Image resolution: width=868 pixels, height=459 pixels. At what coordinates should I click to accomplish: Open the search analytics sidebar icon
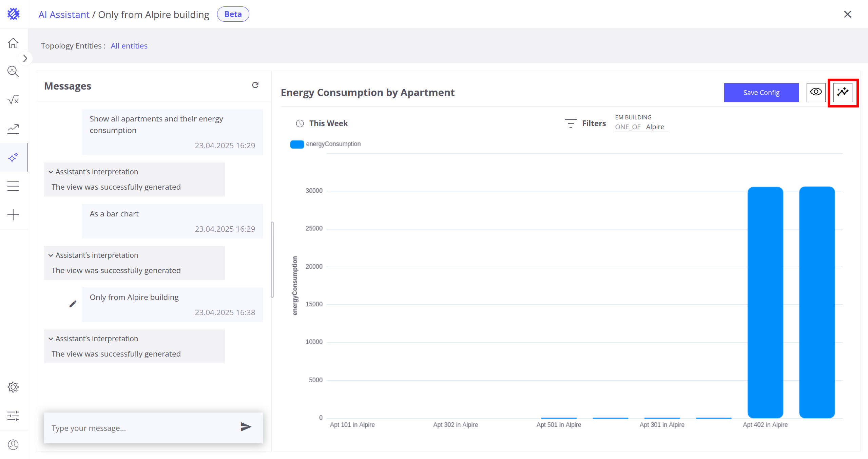click(x=13, y=72)
